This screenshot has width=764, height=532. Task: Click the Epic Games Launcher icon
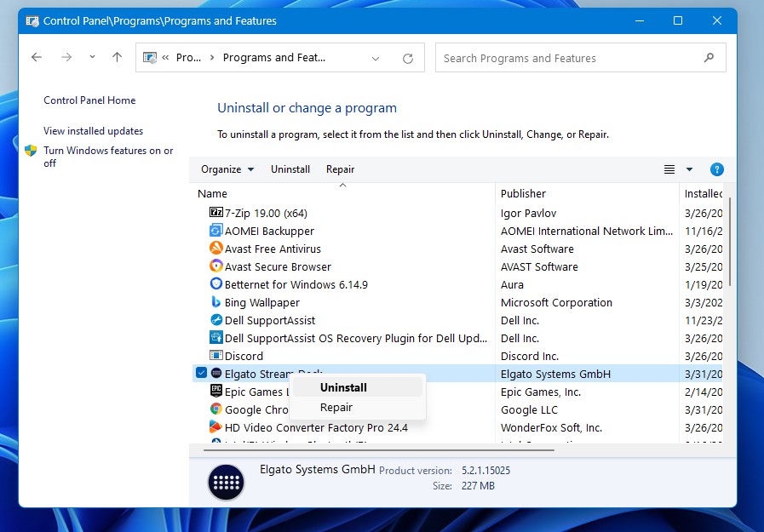coord(215,391)
